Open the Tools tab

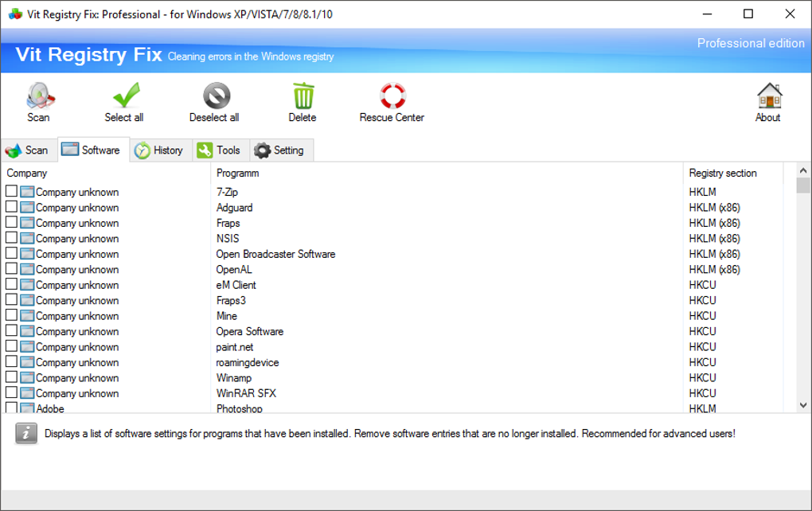click(221, 150)
